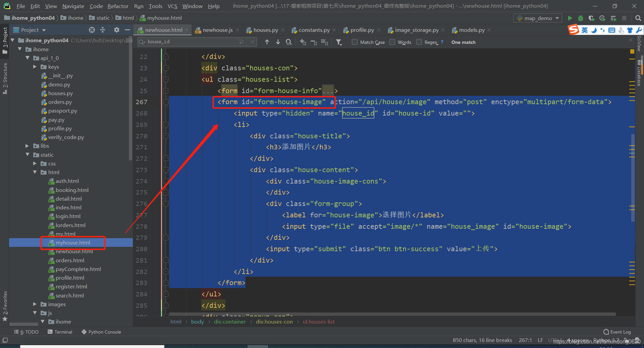Image resolution: width=644 pixels, height=348 pixels.
Task: Open the Refactor menu
Action: click(x=118, y=6)
